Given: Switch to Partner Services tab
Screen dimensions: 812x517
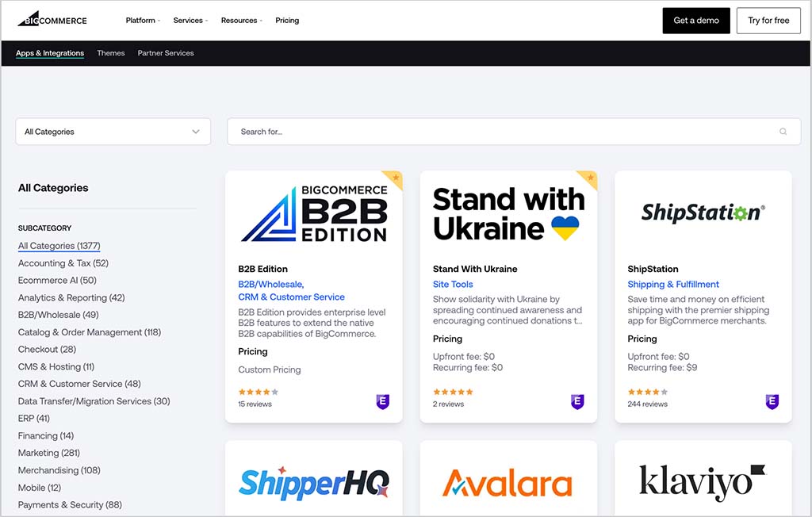Looking at the screenshot, I should click(166, 53).
